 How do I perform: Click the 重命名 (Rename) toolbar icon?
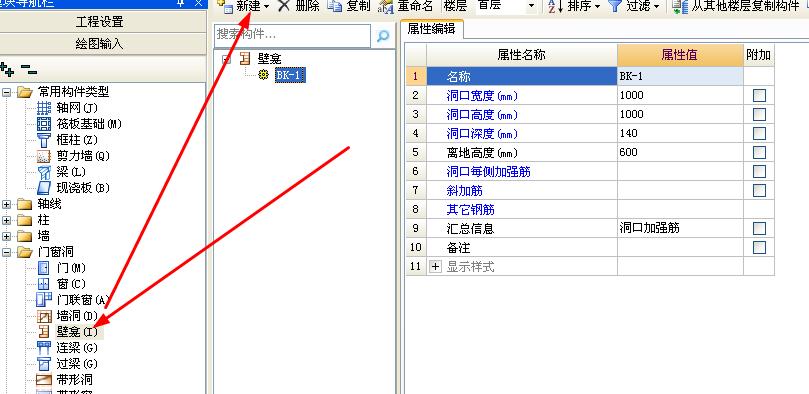(385, 7)
